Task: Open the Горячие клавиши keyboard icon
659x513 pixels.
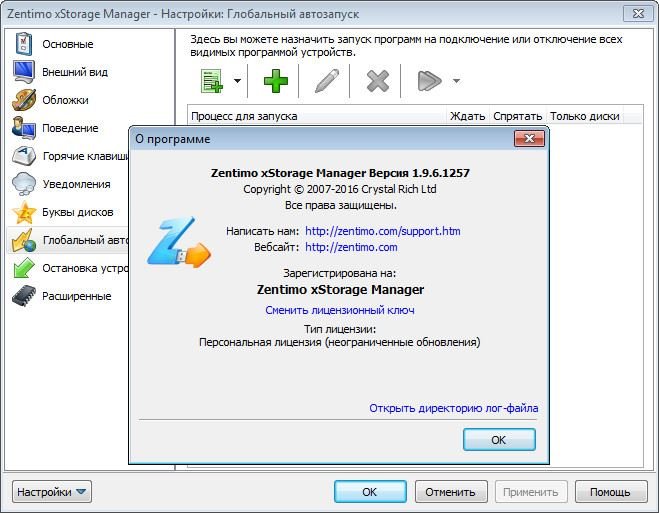Action: (24, 156)
